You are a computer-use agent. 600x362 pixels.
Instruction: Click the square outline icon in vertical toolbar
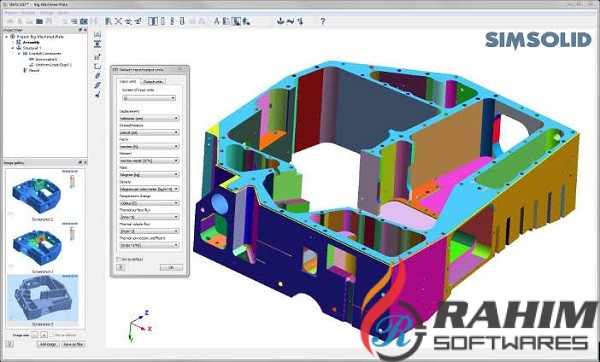click(x=97, y=66)
